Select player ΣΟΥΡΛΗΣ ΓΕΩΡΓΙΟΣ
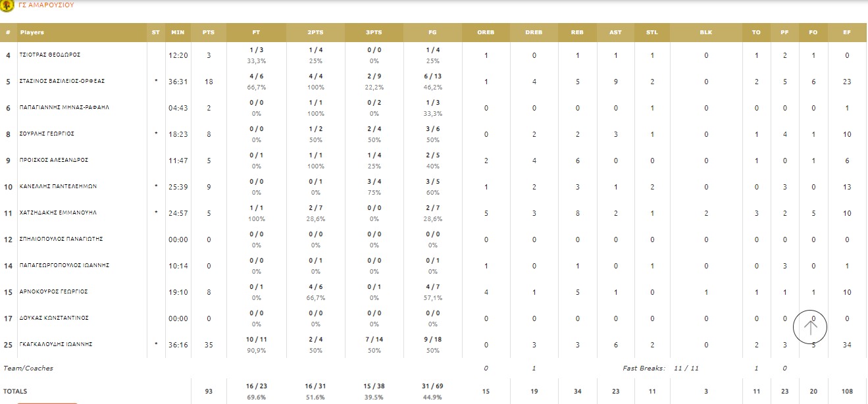Viewport: 868px width, 404px height. click(47, 134)
